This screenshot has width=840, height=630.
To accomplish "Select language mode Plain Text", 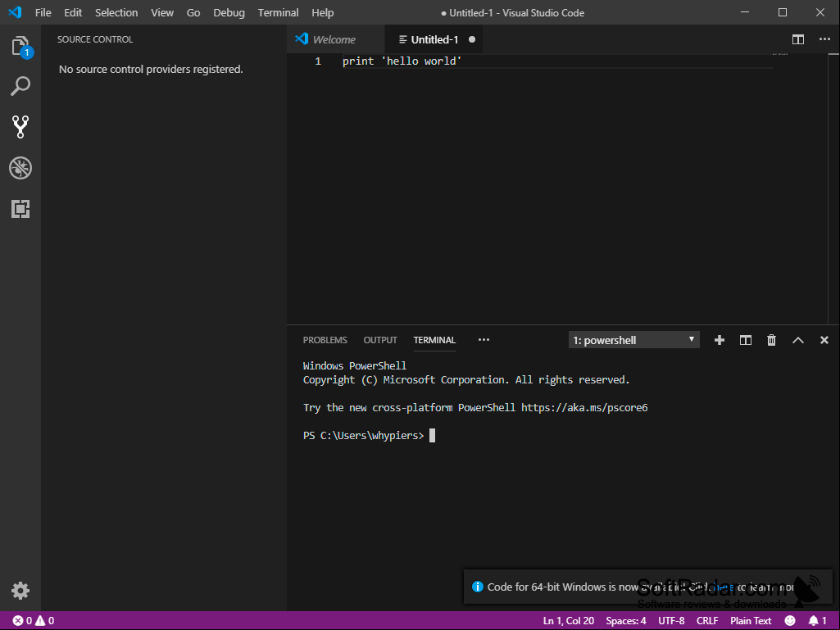I will click(751, 620).
